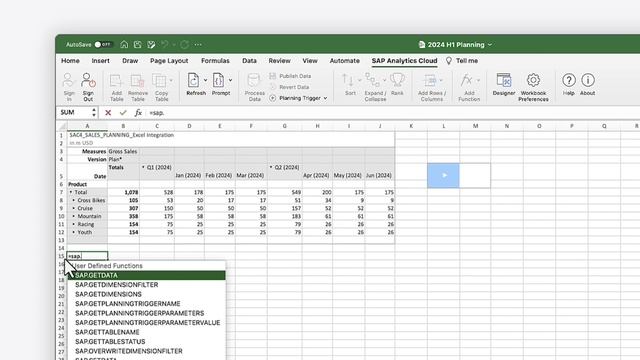Screen dimensions: 640x360
Task: Click the formula bar containing =sap.
Action: tap(392, 113)
